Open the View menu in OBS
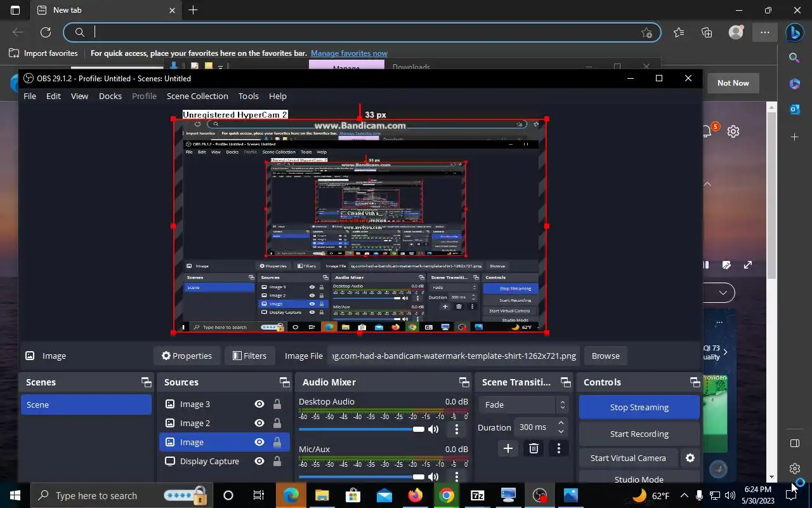Viewport: 812px width, 508px height. [x=79, y=96]
